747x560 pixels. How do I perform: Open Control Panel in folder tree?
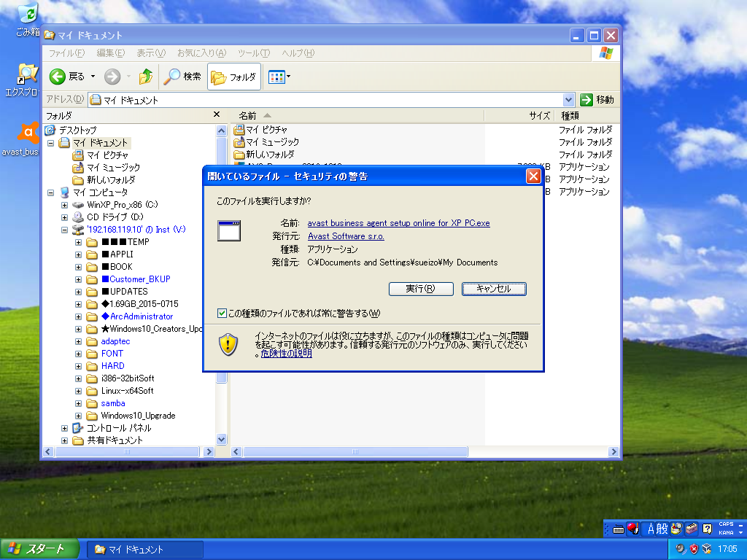point(119,428)
